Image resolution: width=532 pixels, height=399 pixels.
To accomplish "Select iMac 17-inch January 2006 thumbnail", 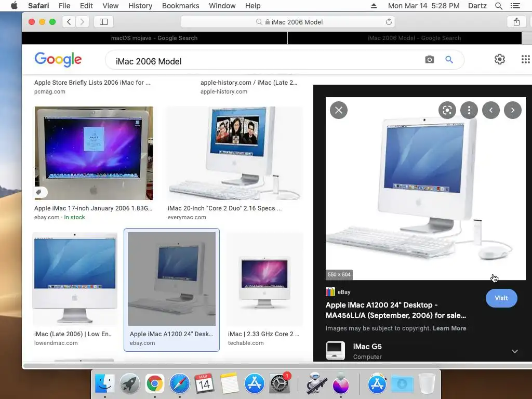I will [x=94, y=153].
